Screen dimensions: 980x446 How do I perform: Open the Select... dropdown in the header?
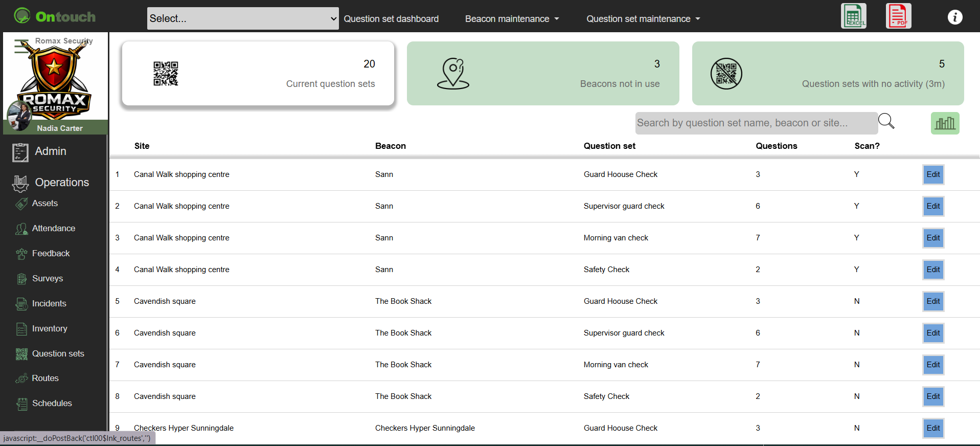243,18
